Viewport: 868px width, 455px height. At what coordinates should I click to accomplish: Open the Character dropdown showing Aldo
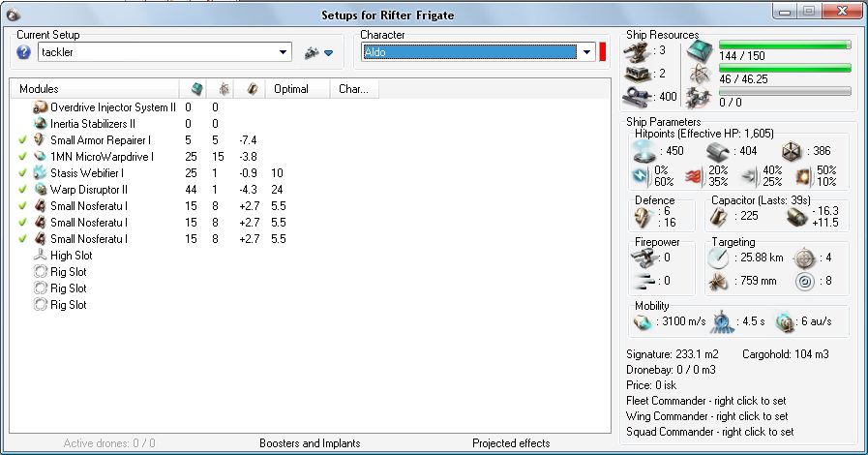[478, 52]
